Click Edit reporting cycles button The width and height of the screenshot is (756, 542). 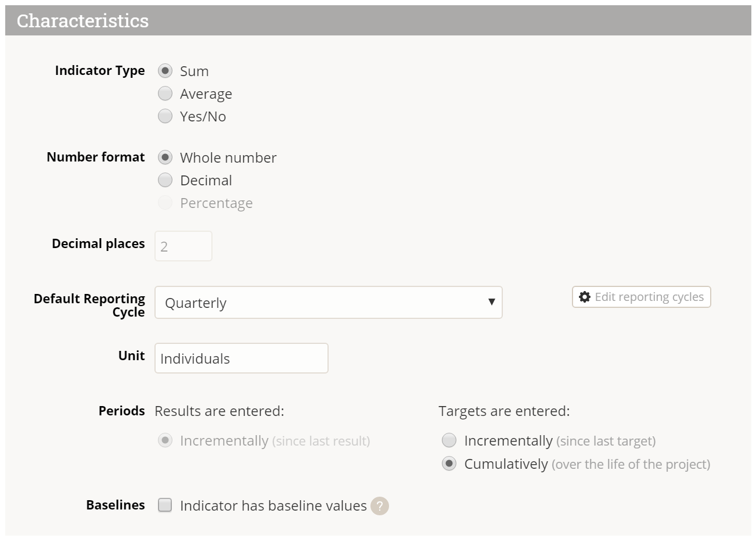point(642,297)
